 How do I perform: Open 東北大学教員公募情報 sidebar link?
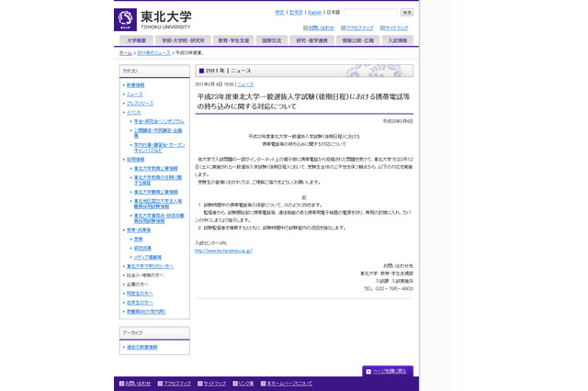click(x=156, y=169)
